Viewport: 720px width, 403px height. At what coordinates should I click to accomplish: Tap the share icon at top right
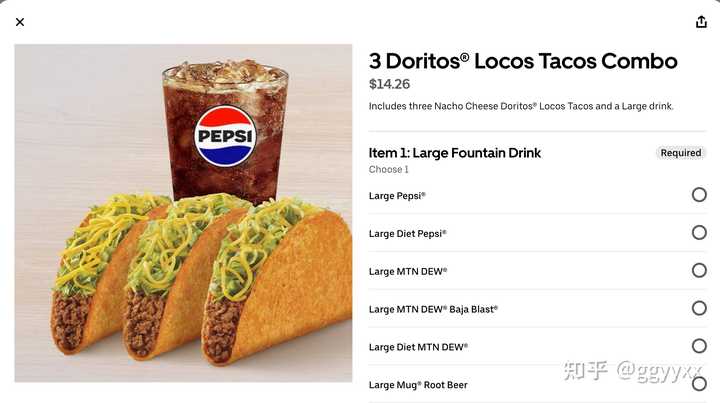pyautogui.click(x=701, y=22)
